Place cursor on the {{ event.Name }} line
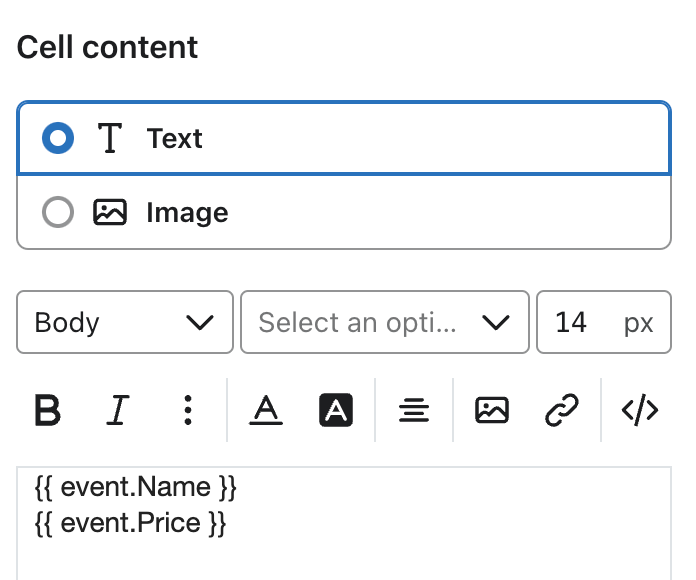696x580 pixels. tap(135, 489)
